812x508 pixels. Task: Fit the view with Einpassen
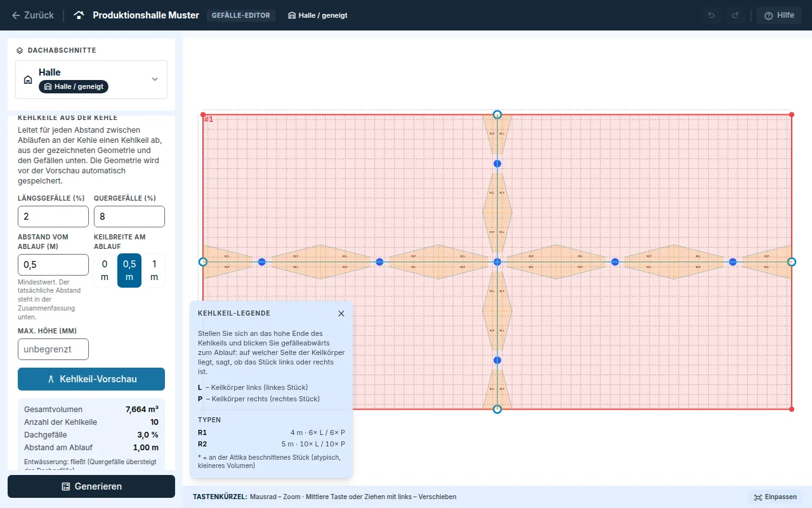[775, 497]
